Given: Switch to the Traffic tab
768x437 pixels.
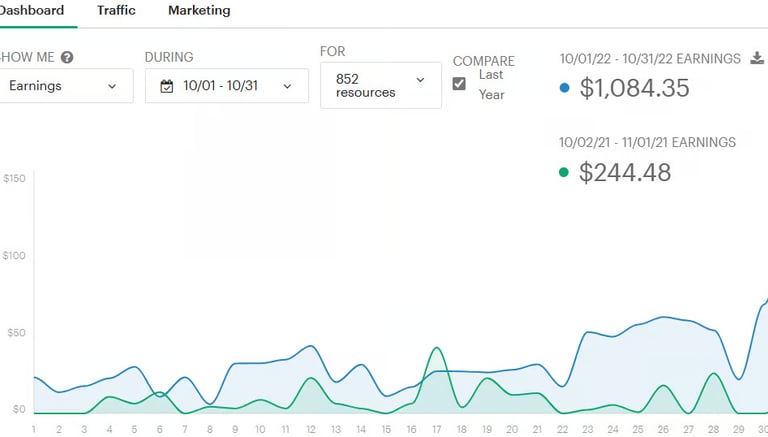Looking at the screenshot, I should pyautogui.click(x=116, y=10).
